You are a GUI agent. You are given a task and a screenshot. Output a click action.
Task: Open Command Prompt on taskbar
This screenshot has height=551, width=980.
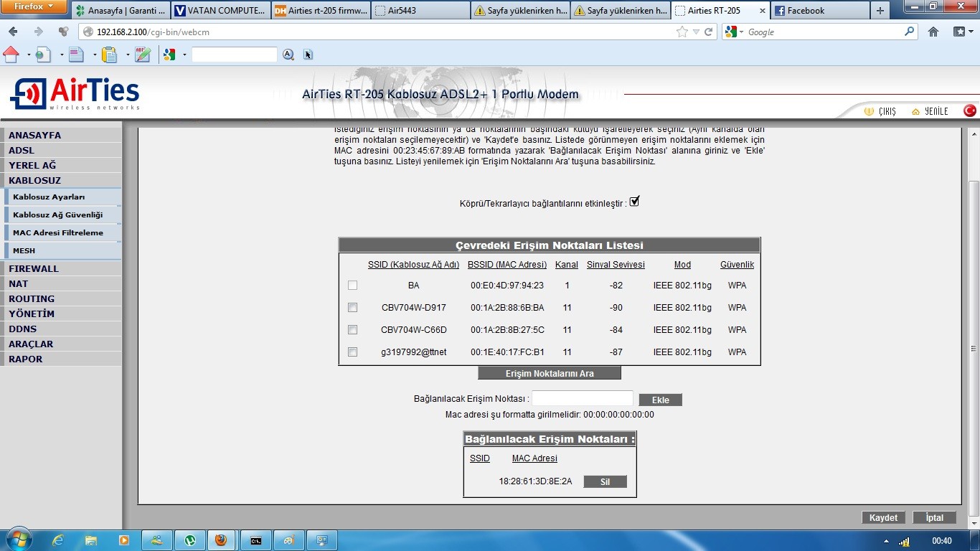click(x=256, y=540)
